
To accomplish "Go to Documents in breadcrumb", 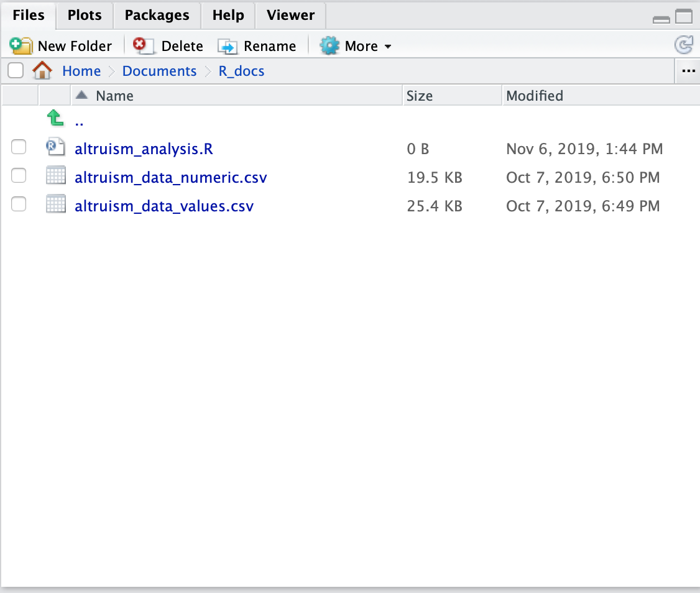I will click(159, 71).
